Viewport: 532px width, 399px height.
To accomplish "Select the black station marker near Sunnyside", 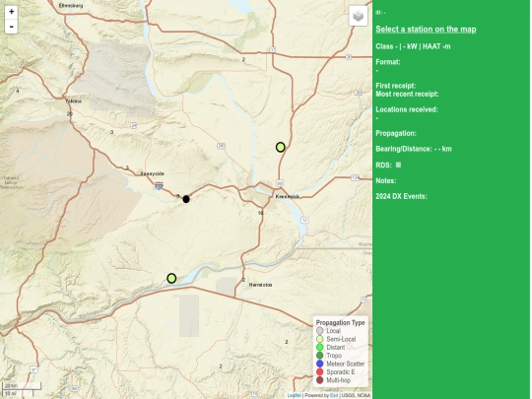I will click(x=186, y=199).
